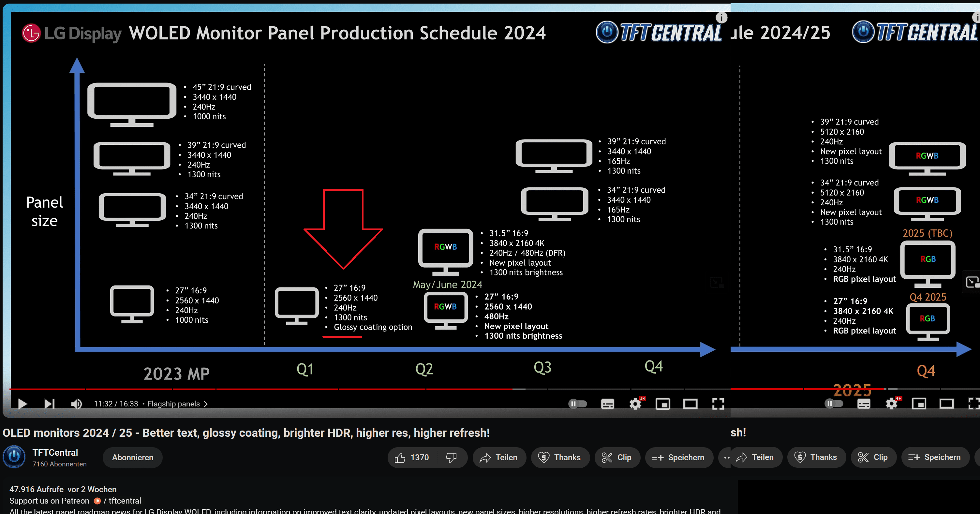The width and height of the screenshot is (980, 514).
Task: Open the three-dot more actions menu
Action: 725,457
